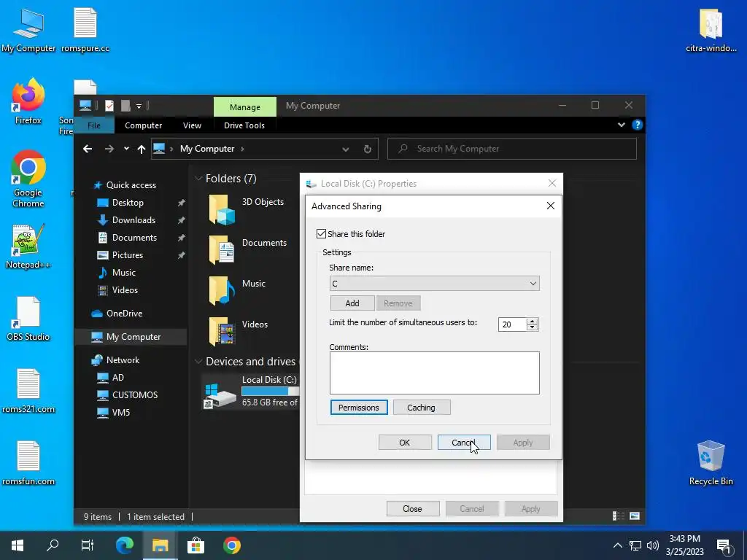Open the Windows Start menu
The height and width of the screenshot is (560, 747).
pos(18,545)
